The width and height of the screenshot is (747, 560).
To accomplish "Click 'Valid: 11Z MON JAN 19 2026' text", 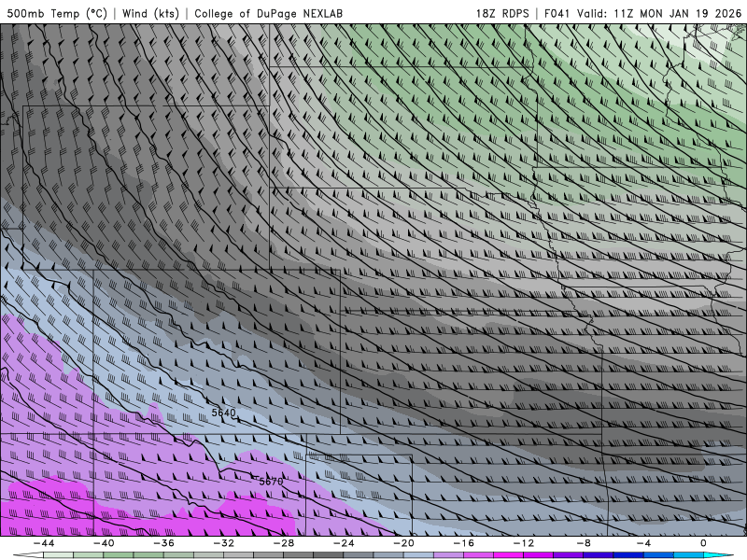I will point(659,13).
